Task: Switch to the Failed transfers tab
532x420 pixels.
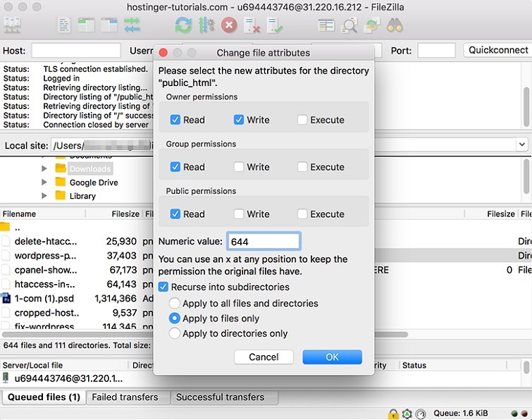Action: (x=125, y=397)
